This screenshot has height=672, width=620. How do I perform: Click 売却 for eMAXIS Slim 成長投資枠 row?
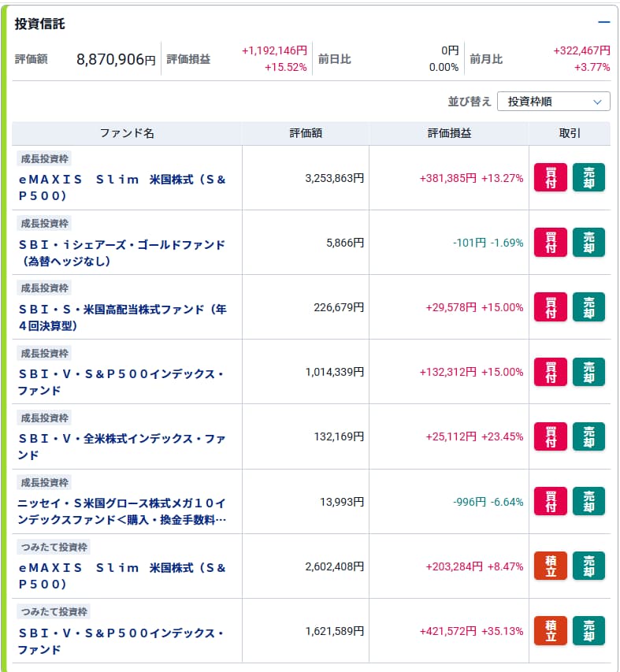coord(588,177)
